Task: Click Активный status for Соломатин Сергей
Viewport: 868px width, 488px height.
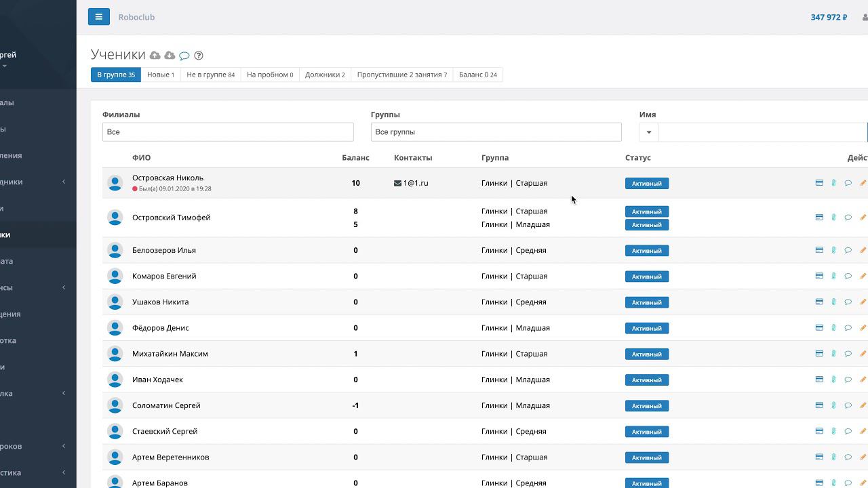Action: 647,406
